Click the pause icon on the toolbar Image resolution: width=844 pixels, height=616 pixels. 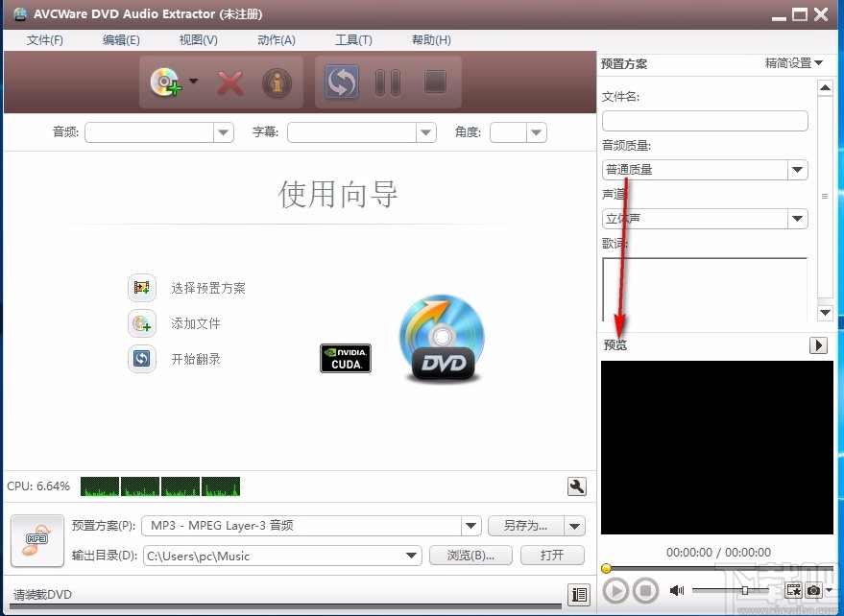click(388, 83)
